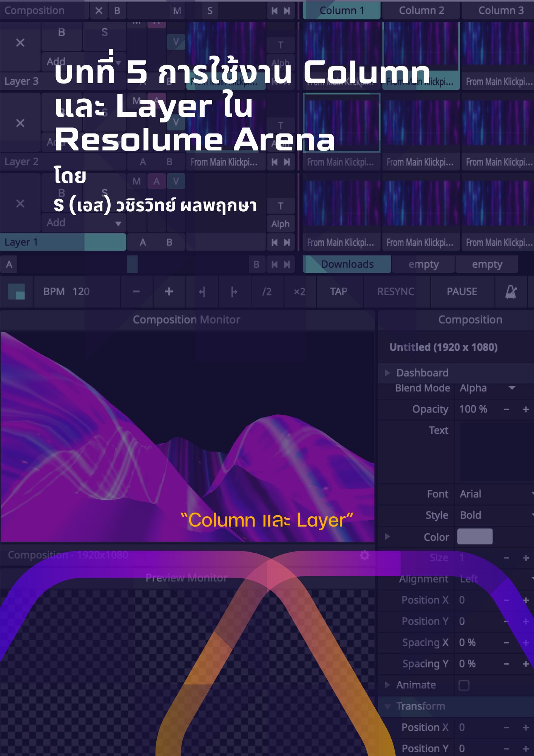Nudge tempo backward in the BPM bar
Viewport: 534px width, 756px height.
pyautogui.click(x=202, y=291)
